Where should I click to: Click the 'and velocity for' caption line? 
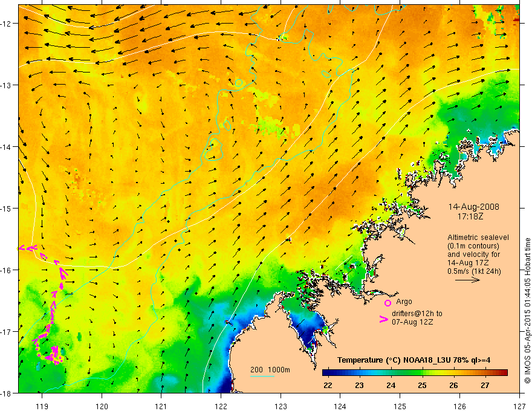click(x=473, y=254)
